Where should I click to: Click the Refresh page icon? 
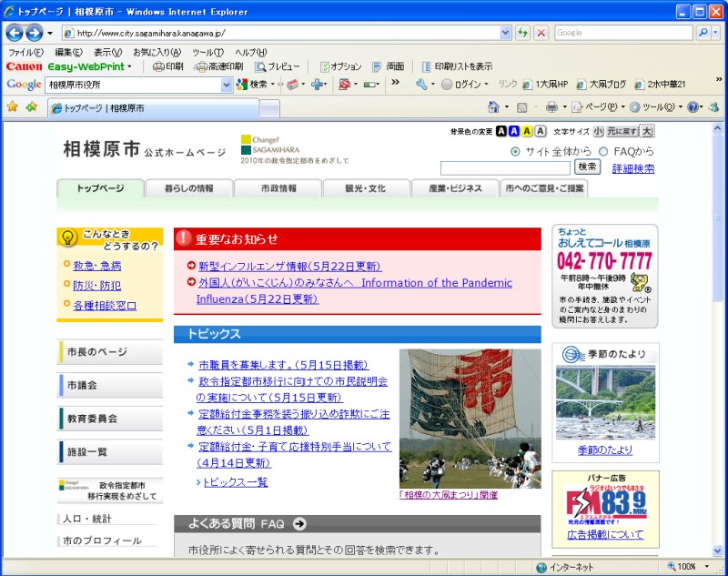[523, 33]
